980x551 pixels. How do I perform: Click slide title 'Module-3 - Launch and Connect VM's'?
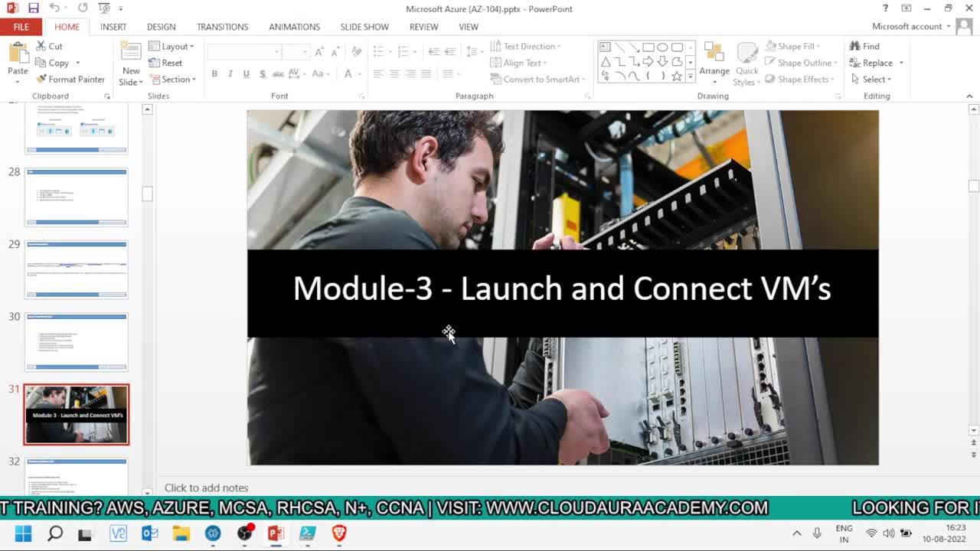[562, 289]
